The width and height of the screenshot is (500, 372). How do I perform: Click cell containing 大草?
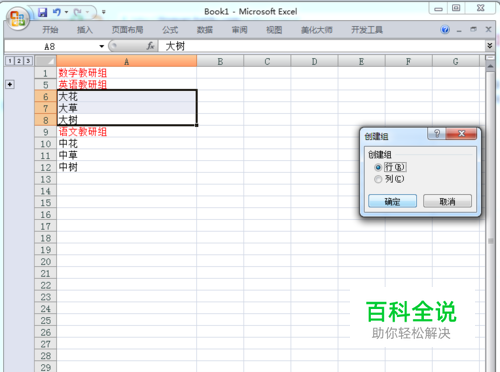click(127, 108)
